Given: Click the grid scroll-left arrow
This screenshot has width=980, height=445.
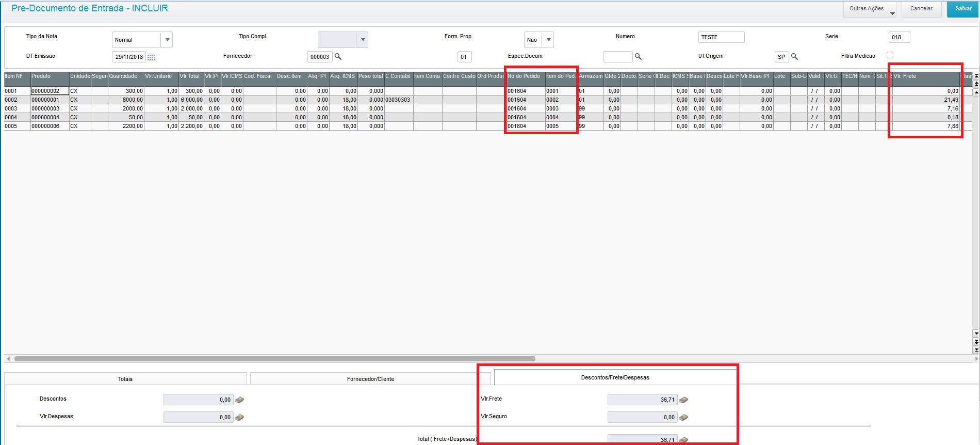Looking at the screenshot, I should tap(8, 359).
